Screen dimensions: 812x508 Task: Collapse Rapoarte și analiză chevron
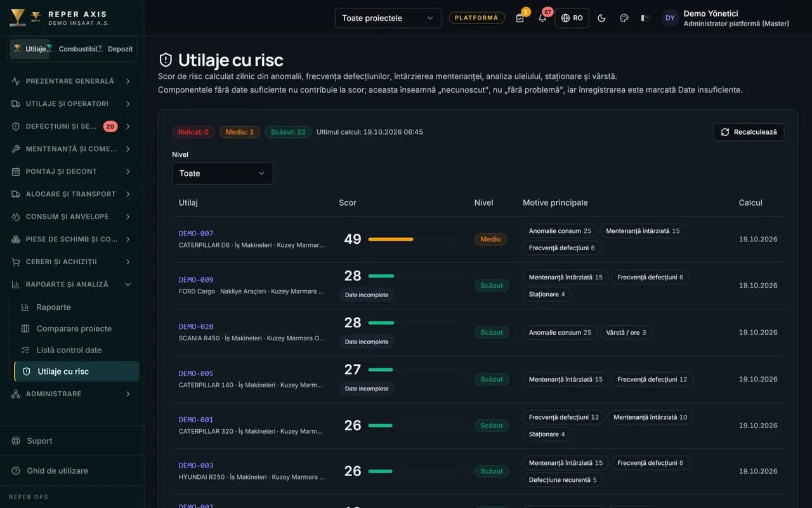[x=128, y=284]
